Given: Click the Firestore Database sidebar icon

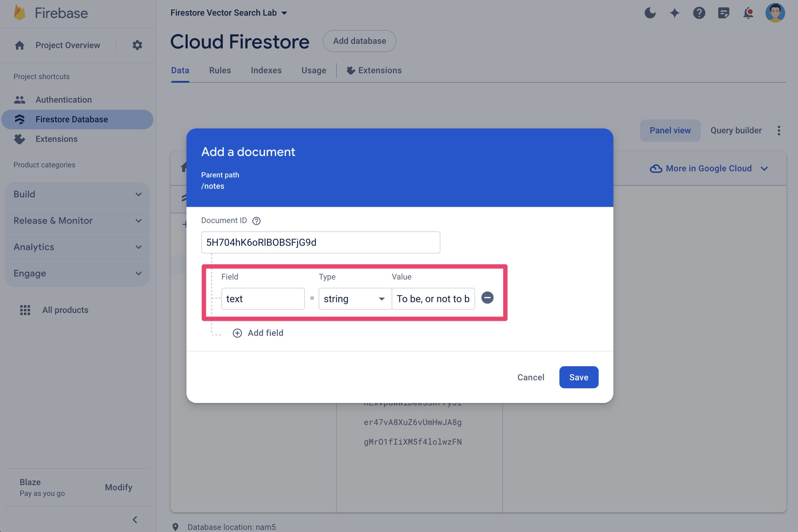Looking at the screenshot, I should (19, 119).
